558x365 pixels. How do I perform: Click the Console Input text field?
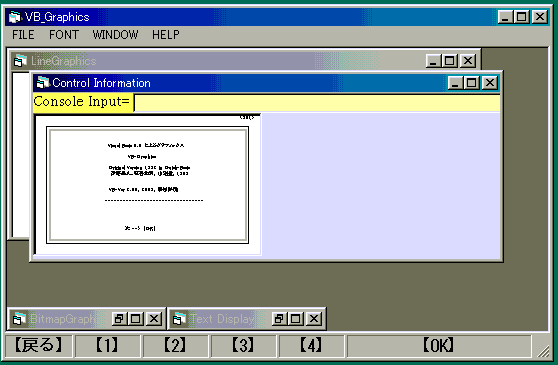pos(317,102)
